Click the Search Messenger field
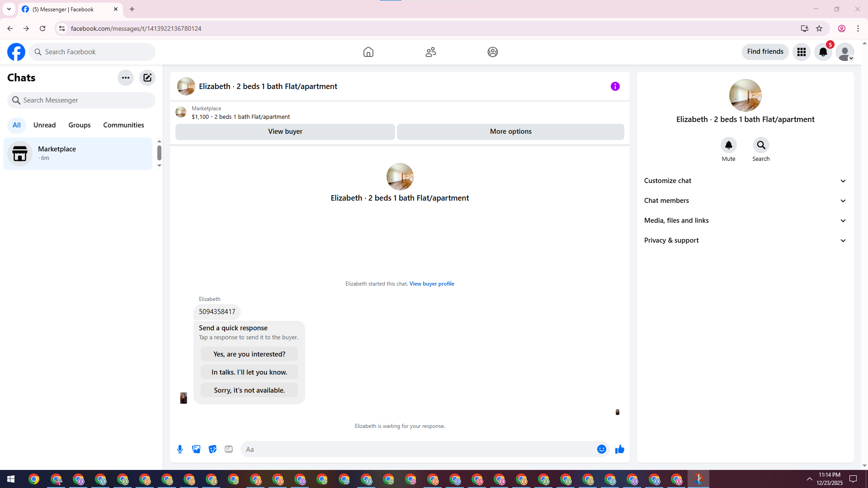Screen dimensions: 868x488 click(x=81, y=100)
